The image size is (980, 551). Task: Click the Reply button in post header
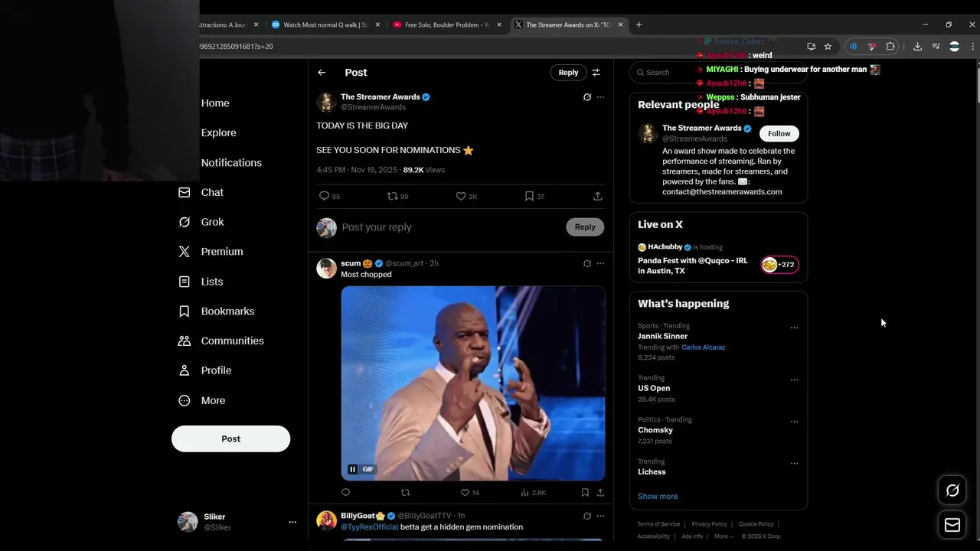(568, 73)
